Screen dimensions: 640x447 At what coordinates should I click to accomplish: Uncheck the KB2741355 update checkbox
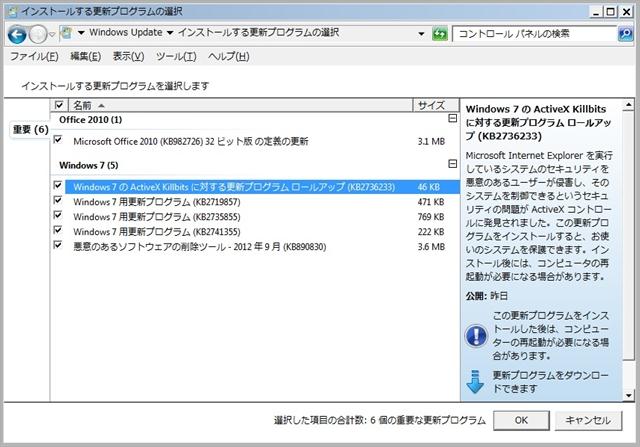(x=58, y=230)
